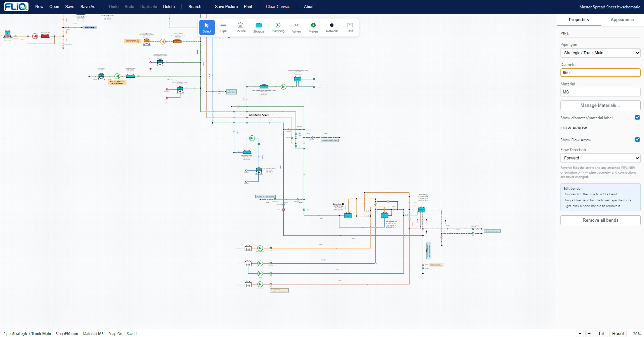Click the Duplicate menu item
Viewport: 644px width, 337px height.
pyautogui.click(x=149, y=7)
